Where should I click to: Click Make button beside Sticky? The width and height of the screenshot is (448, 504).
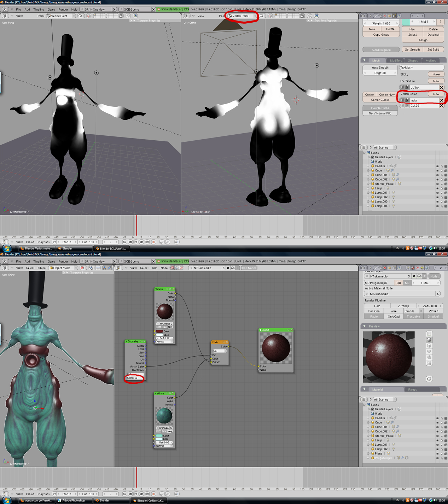[x=436, y=74]
